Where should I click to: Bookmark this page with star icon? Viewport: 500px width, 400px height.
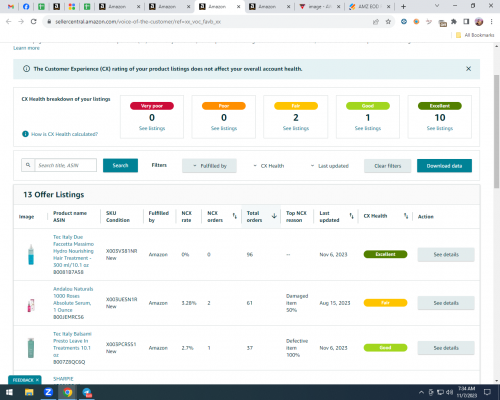coord(388,22)
